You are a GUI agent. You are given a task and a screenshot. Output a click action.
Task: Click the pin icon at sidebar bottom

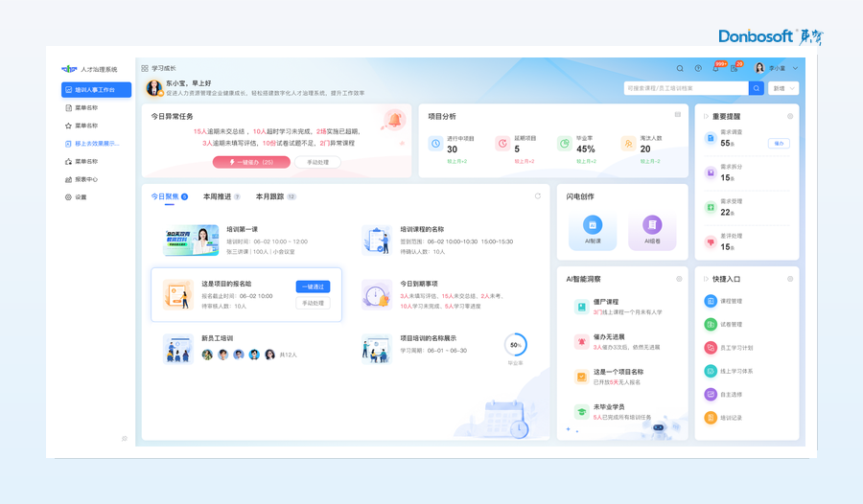point(125,439)
